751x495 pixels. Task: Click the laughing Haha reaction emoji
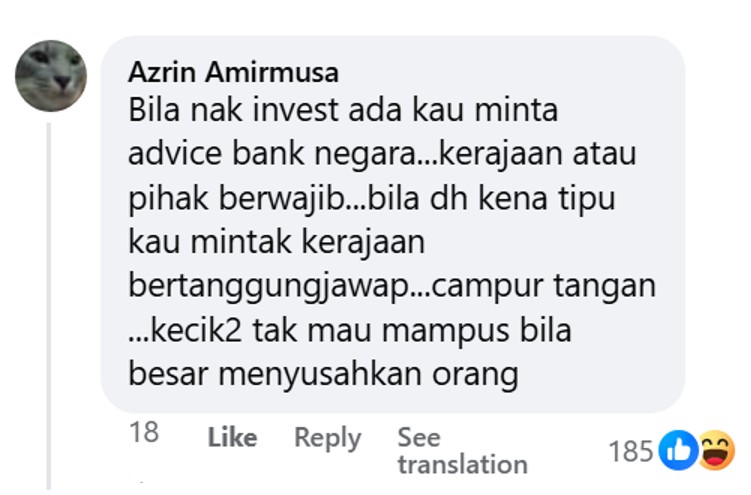pos(717,450)
